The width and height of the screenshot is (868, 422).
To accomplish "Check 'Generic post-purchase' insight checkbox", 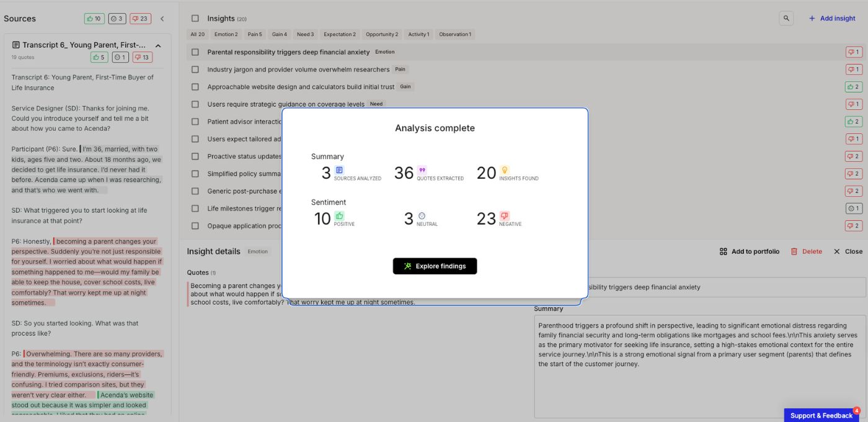I will pyautogui.click(x=195, y=191).
